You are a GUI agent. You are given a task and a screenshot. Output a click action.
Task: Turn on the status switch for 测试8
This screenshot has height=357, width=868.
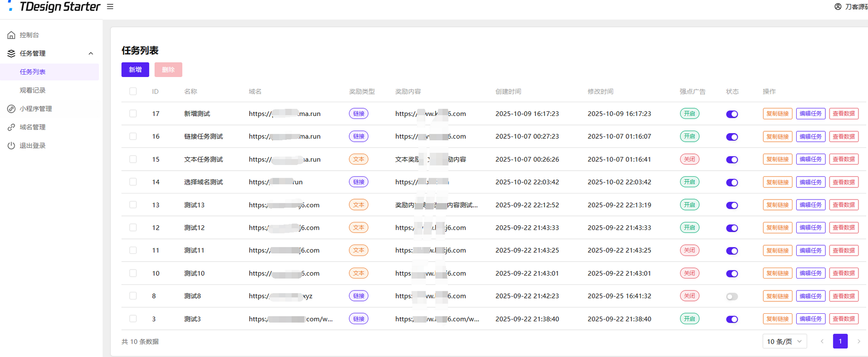[732, 297]
